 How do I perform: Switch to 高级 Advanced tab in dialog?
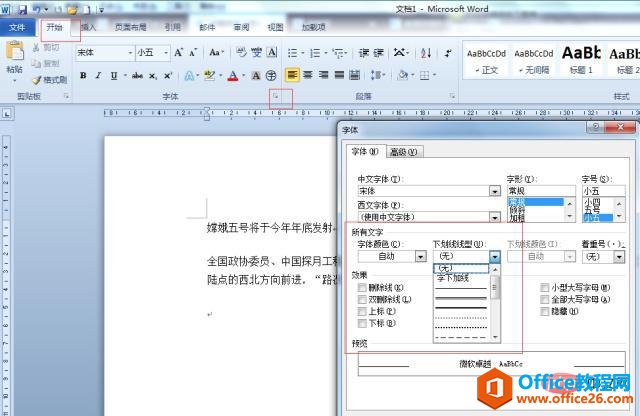point(404,152)
